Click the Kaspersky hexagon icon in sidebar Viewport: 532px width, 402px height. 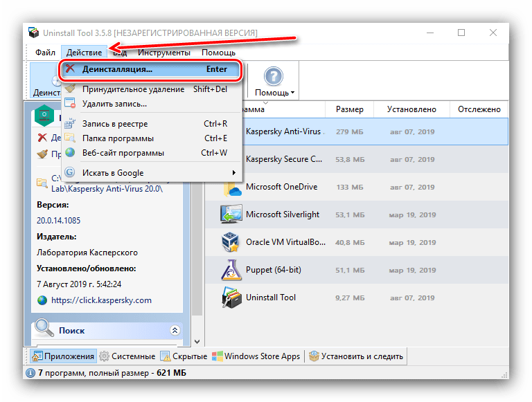(44, 116)
